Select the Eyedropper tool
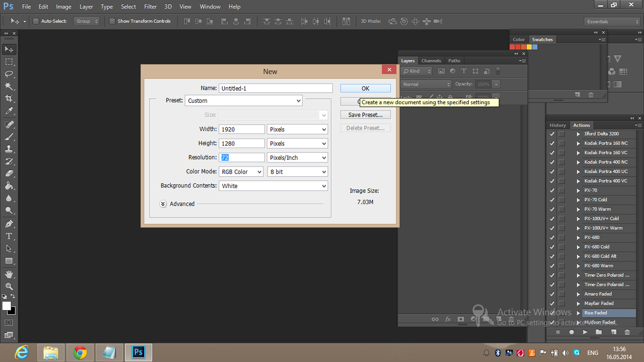Image resolution: width=644 pixels, height=362 pixels. click(x=9, y=111)
